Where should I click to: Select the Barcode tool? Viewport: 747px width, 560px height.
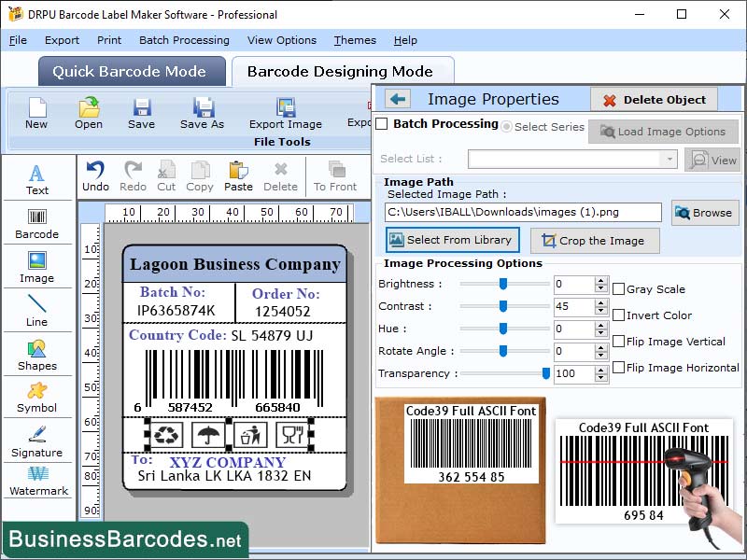point(37,222)
